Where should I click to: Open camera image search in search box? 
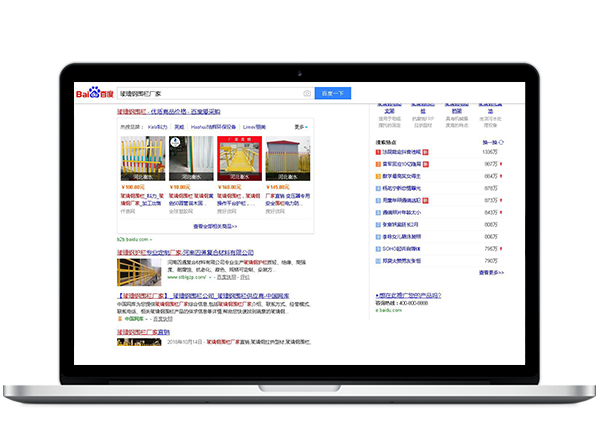(x=307, y=94)
